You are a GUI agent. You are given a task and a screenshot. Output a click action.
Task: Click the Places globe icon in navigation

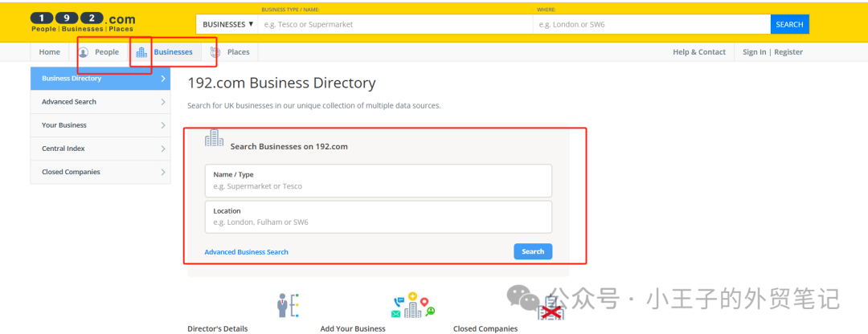click(215, 52)
